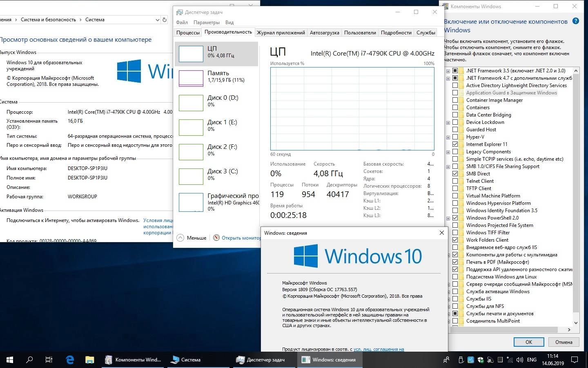Viewport: 588px width, 368px height.
Task: Expand the .NET Framework 3.5 tree node
Action: (x=448, y=71)
